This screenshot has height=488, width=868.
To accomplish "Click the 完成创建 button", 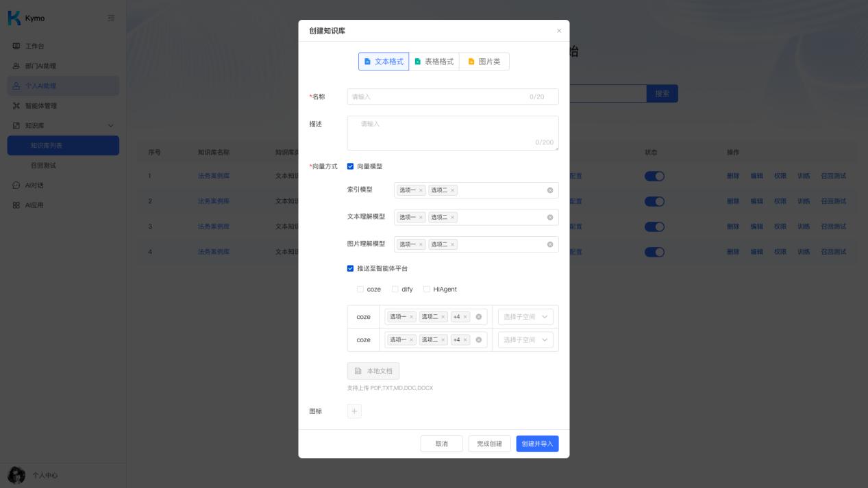I will coord(490,444).
